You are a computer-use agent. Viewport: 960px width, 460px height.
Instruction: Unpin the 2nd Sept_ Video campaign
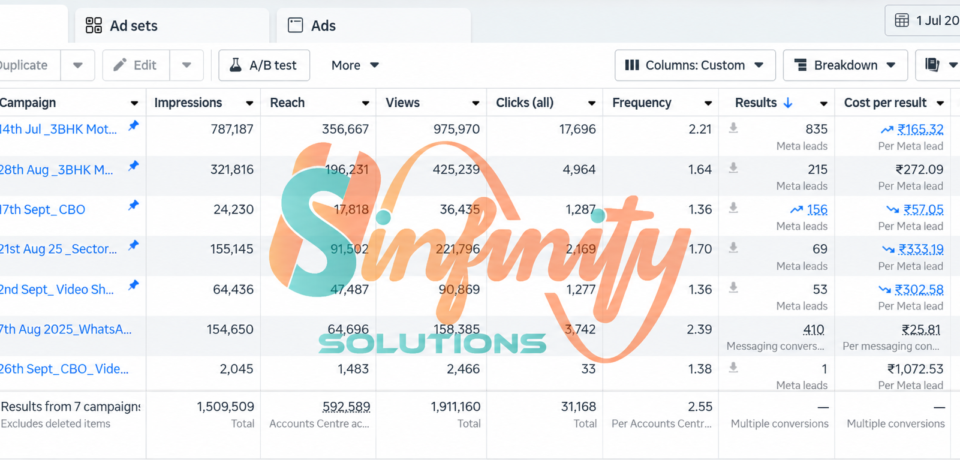pos(133,285)
